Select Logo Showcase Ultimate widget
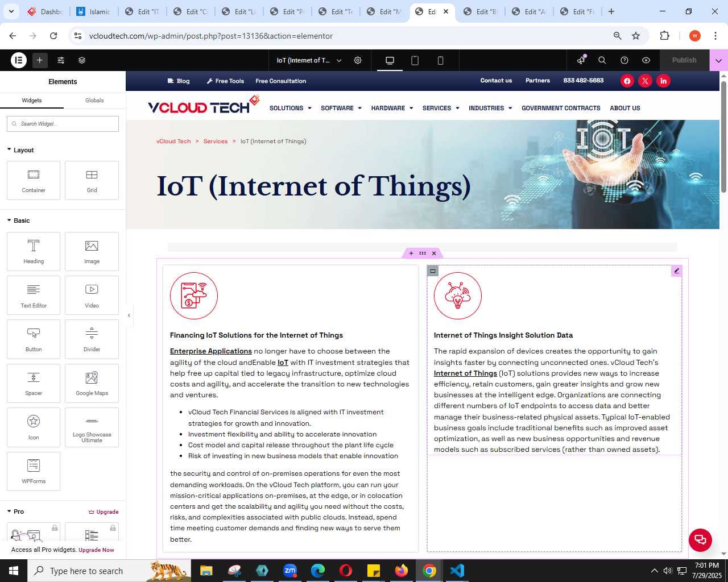728x582 pixels. pos(92,427)
